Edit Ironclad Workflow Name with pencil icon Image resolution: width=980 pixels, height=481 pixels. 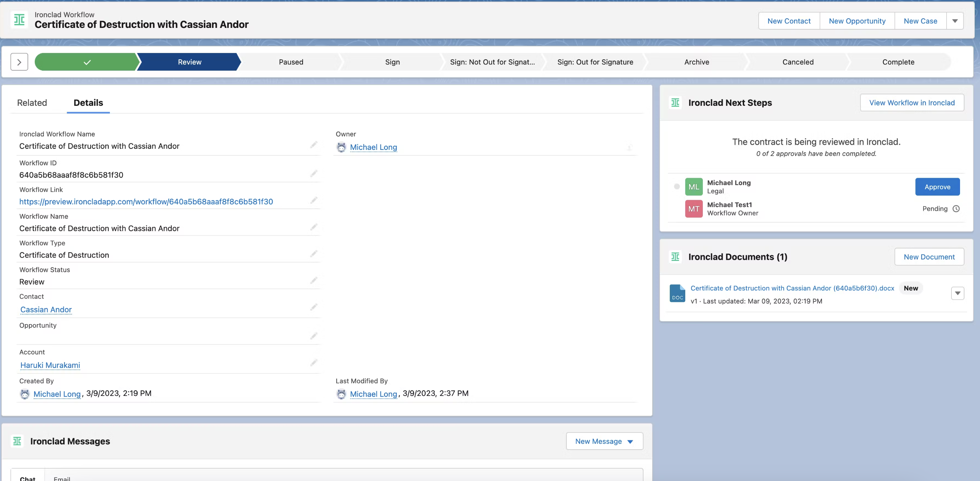[x=313, y=145]
